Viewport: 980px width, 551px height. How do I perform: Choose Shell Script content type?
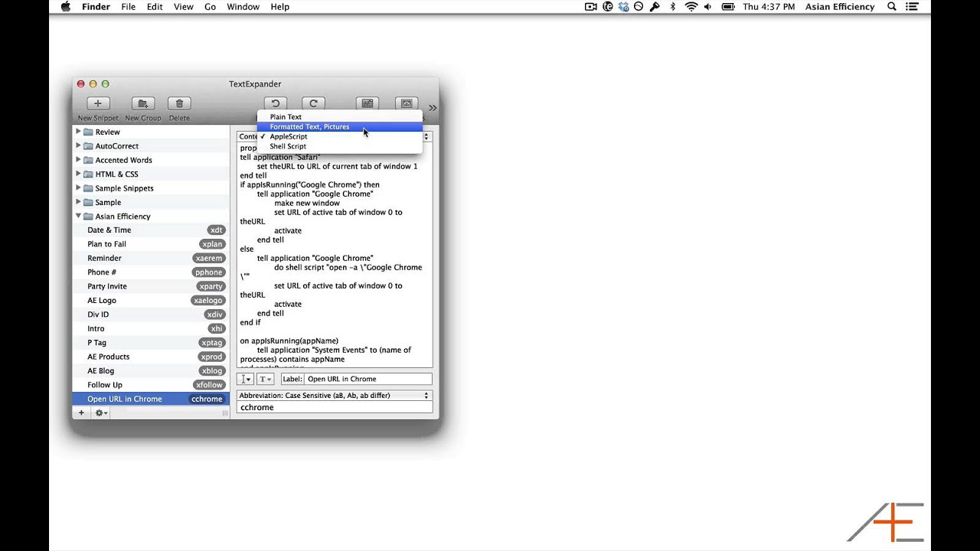click(x=339, y=146)
